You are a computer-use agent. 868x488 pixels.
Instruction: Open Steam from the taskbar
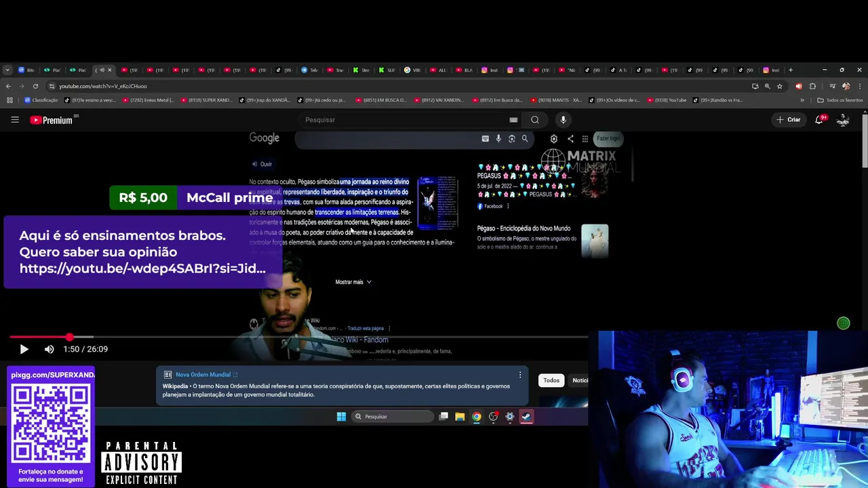(526, 417)
